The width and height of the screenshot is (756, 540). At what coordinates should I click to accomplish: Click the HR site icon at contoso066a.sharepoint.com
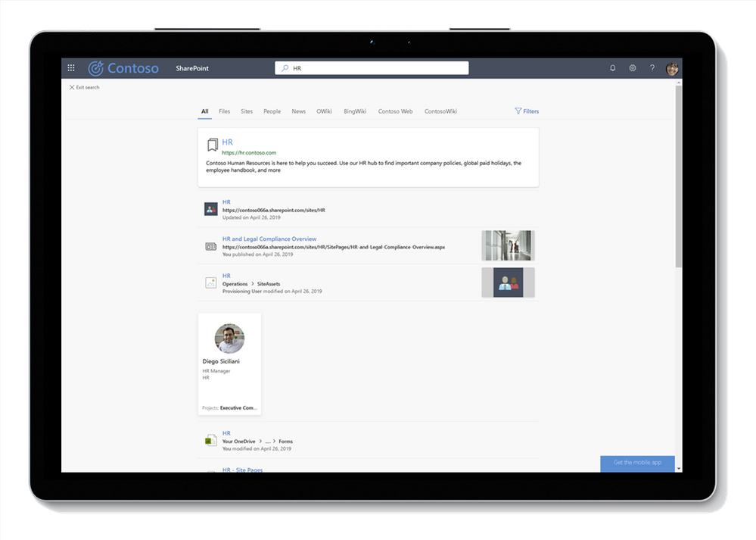coord(210,209)
